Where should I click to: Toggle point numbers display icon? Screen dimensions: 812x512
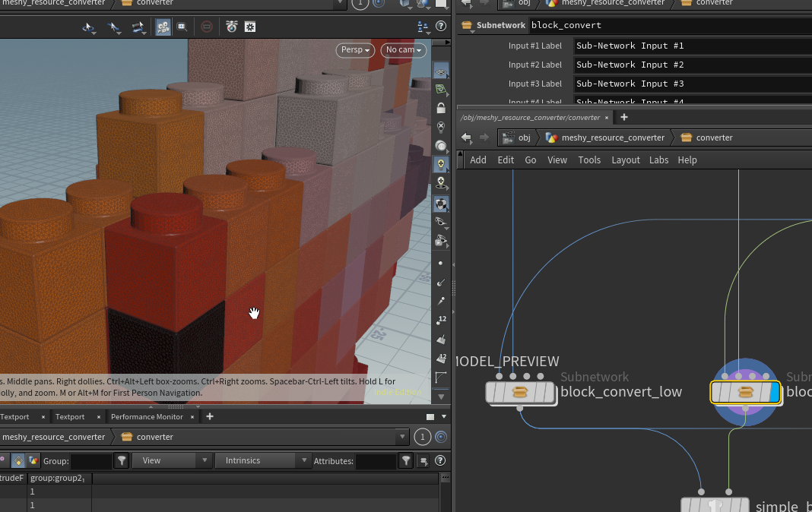(441, 320)
